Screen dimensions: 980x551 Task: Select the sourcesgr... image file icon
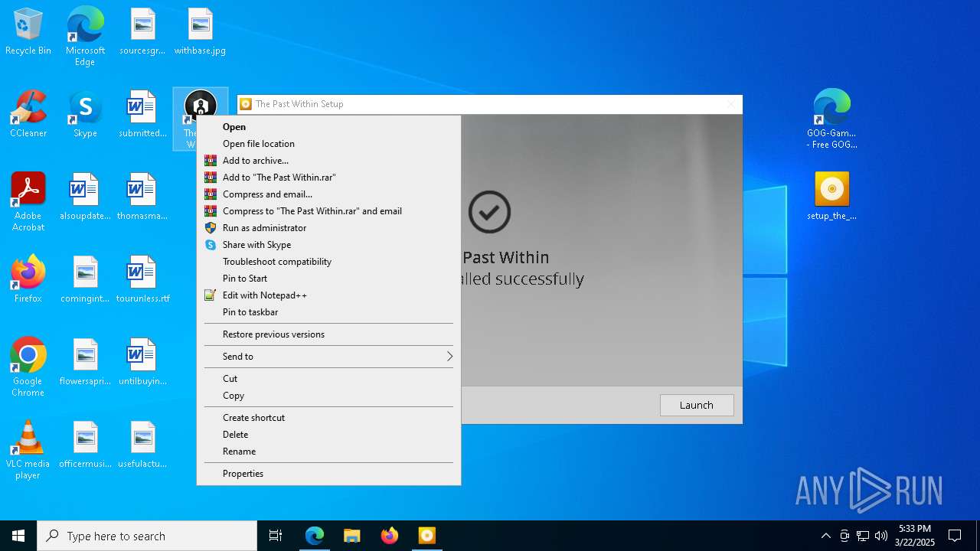(142, 32)
